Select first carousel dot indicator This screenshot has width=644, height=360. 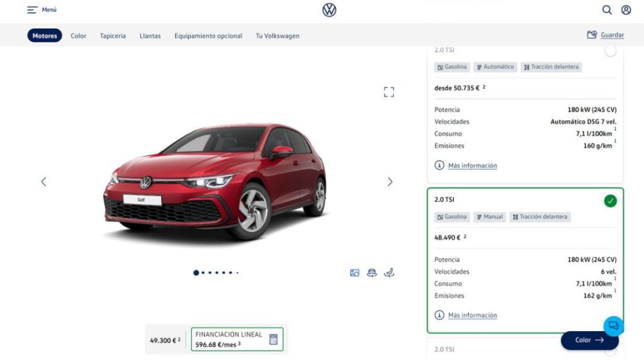coord(196,273)
